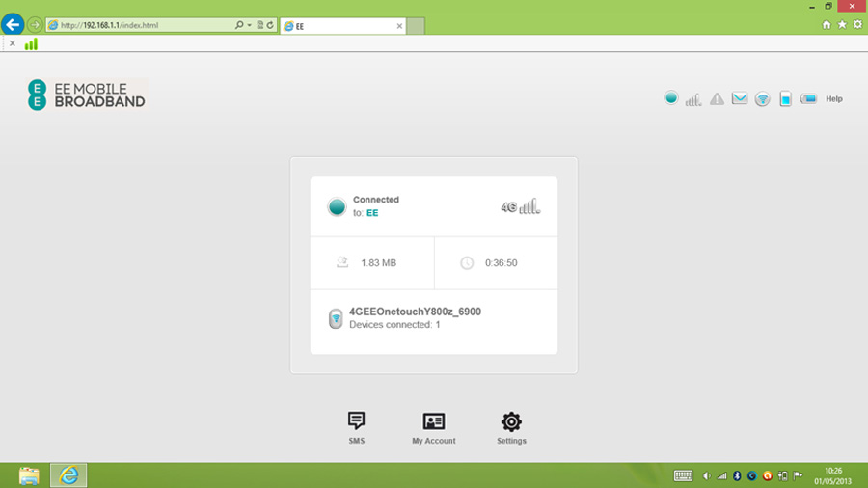Click the Connected status text
Screen dimensions: 868x488
[376, 200]
